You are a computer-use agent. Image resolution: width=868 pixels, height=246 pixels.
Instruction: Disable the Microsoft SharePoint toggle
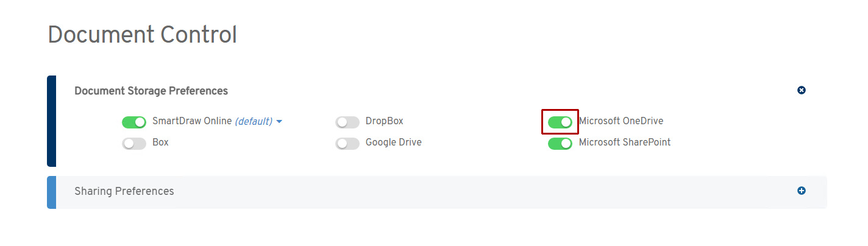click(560, 144)
